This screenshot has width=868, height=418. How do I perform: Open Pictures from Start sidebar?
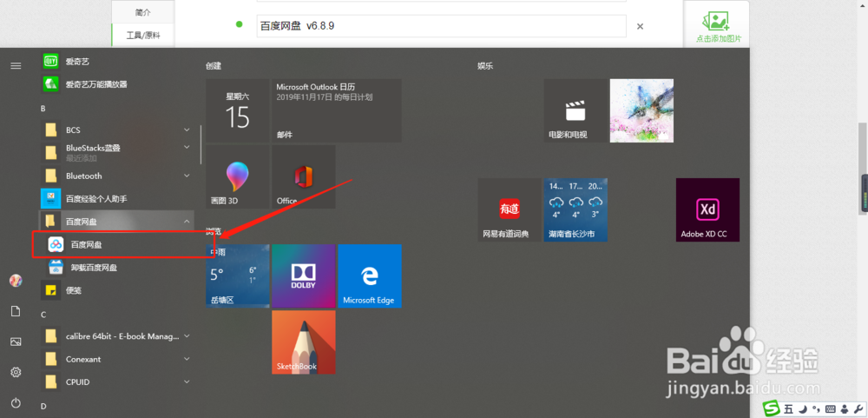[16, 342]
